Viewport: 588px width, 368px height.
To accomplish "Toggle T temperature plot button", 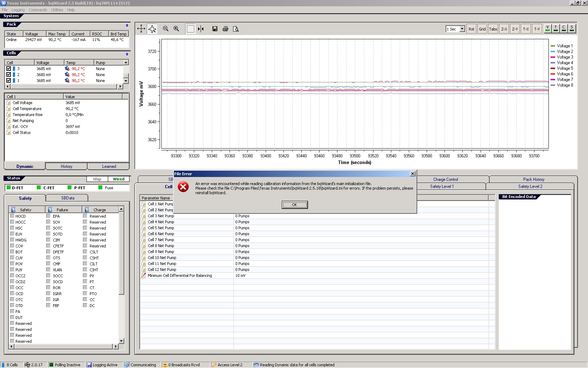I will point(556,29).
